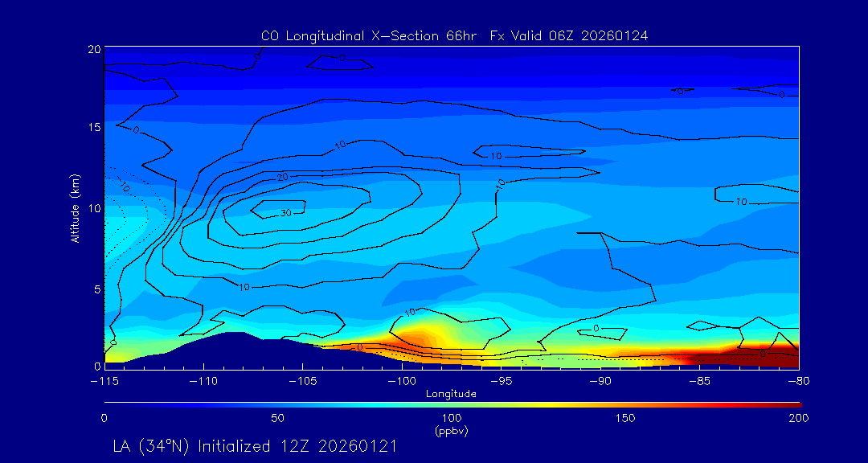Click the 150 label on the color bar

(625, 418)
